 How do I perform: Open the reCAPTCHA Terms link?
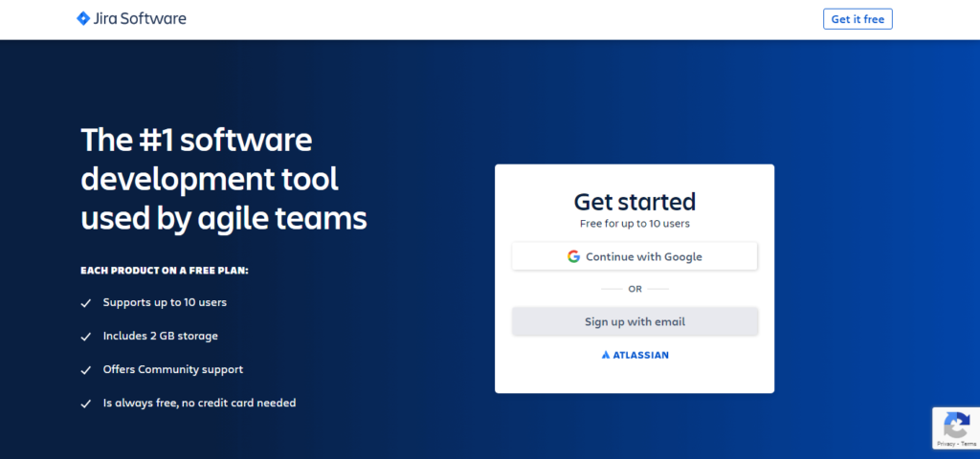[969, 444]
